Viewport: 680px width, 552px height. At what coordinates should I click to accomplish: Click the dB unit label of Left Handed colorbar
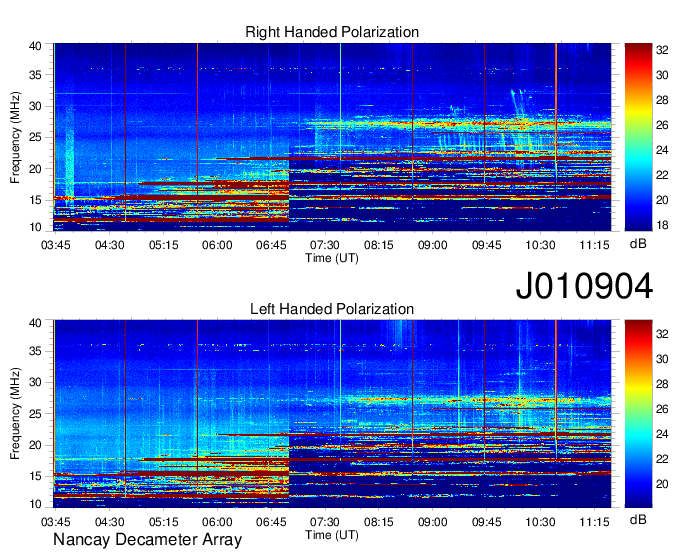[x=638, y=520]
